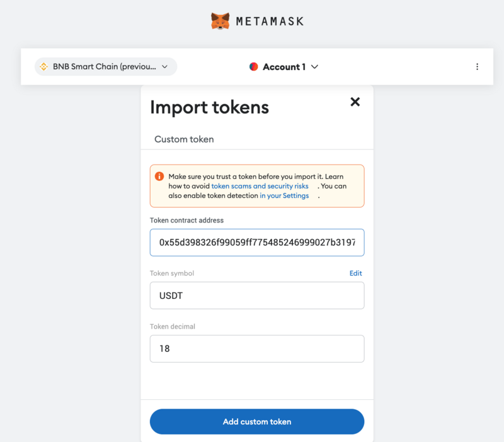504x442 pixels.
Task: Focus the Token contract address field
Action: [x=257, y=242]
